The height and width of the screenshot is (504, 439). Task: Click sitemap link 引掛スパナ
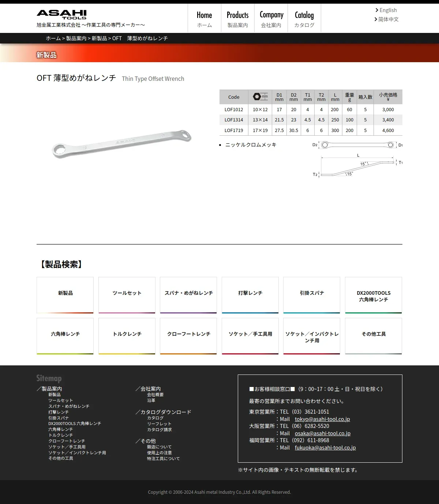pos(59,418)
